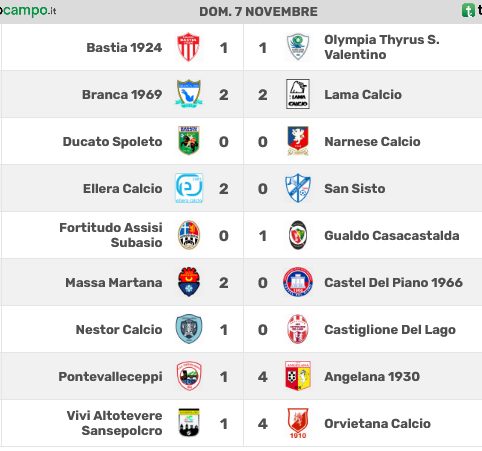Click the Gualdo Casacastalda crest
This screenshot has height=451, width=482.
tap(298, 235)
